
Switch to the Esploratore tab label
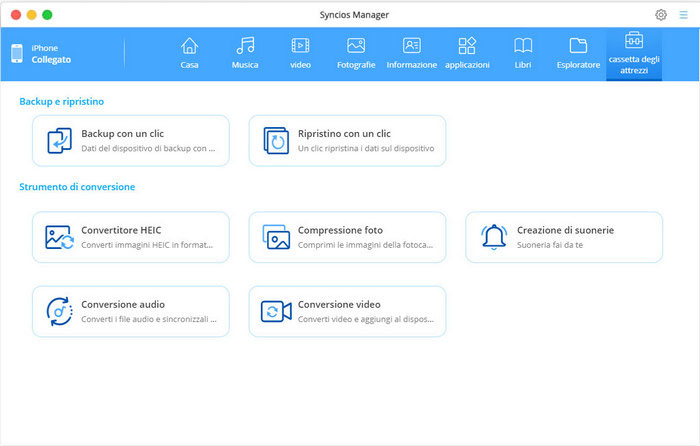pyautogui.click(x=578, y=65)
